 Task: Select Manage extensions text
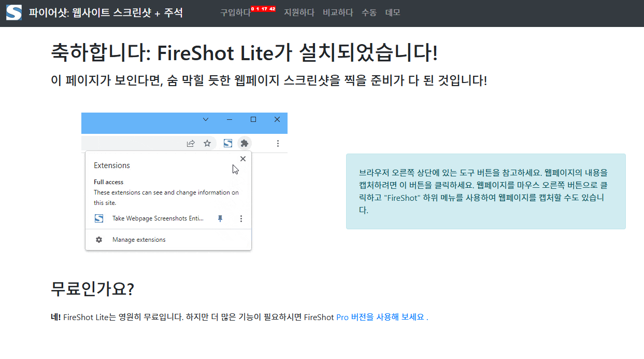pyautogui.click(x=139, y=240)
